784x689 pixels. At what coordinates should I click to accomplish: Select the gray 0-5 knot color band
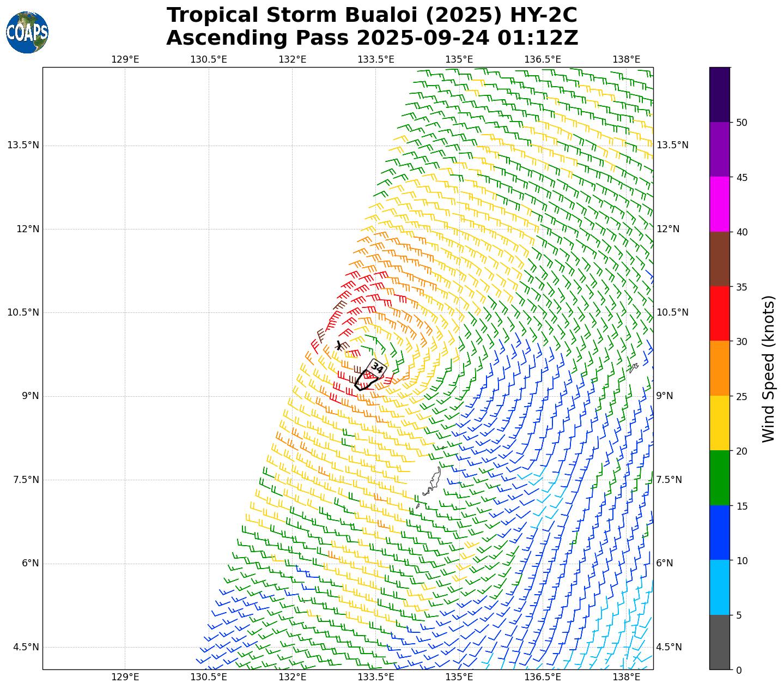coord(719,642)
